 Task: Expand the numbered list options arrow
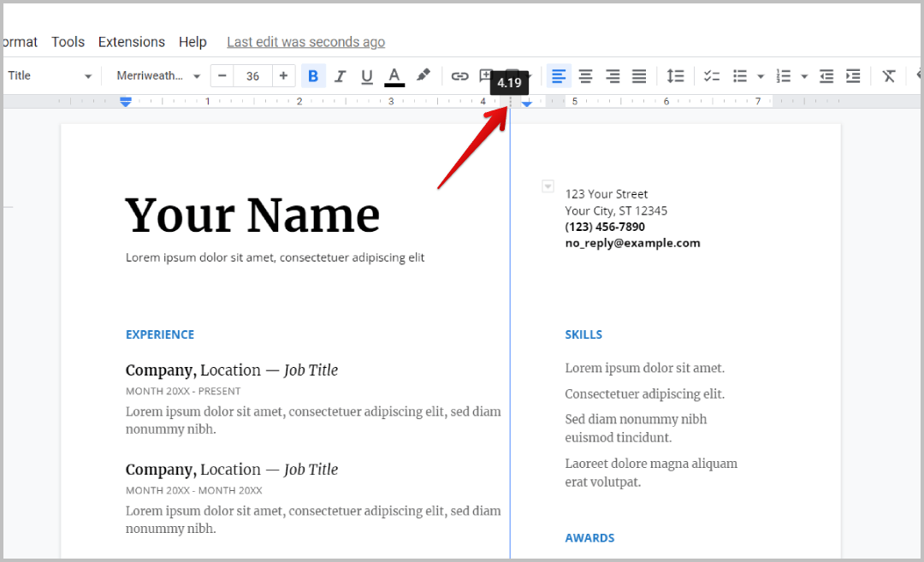click(804, 76)
